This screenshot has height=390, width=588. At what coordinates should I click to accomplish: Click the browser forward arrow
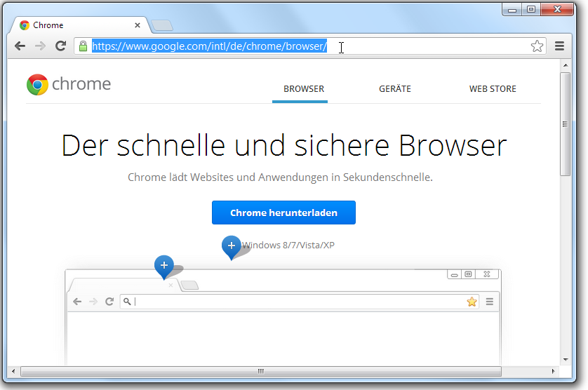coord(40,46)
